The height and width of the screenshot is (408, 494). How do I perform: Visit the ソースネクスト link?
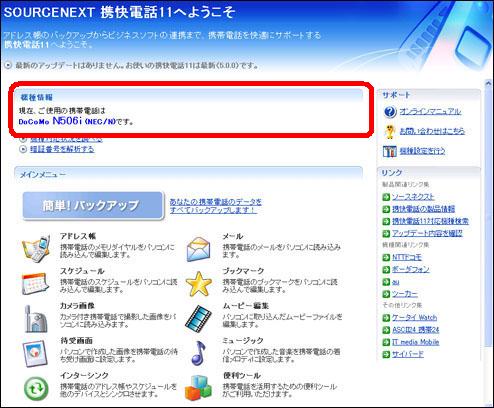click(x=413, y=197)
